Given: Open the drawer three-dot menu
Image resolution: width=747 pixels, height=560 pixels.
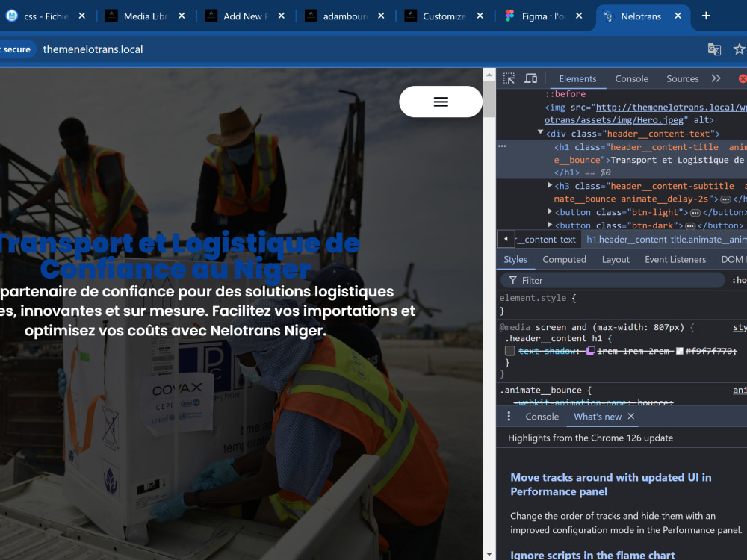Looking at the screenshot, I should coord(509,416).
